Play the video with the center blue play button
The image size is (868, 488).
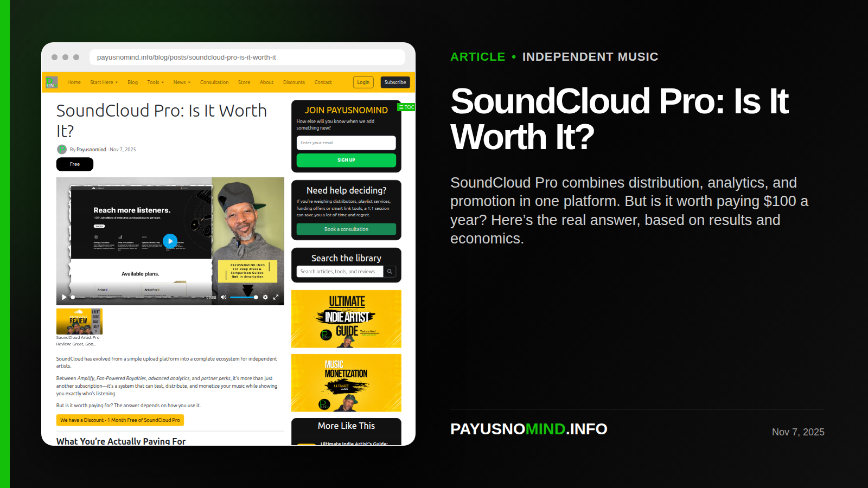click(170, 241)
